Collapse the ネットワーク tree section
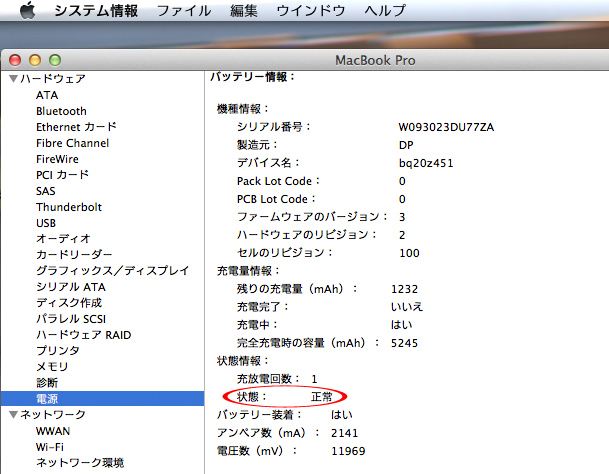 (x=14, y=415)
